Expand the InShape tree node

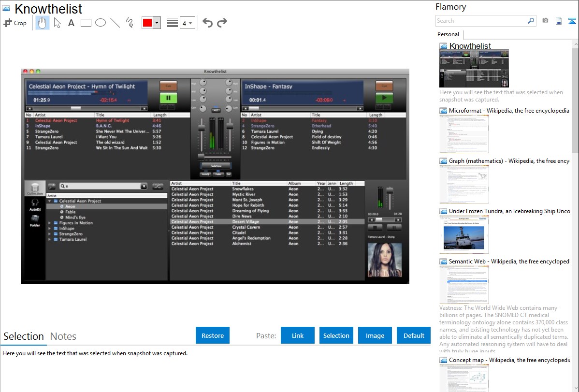coord(50,228)
